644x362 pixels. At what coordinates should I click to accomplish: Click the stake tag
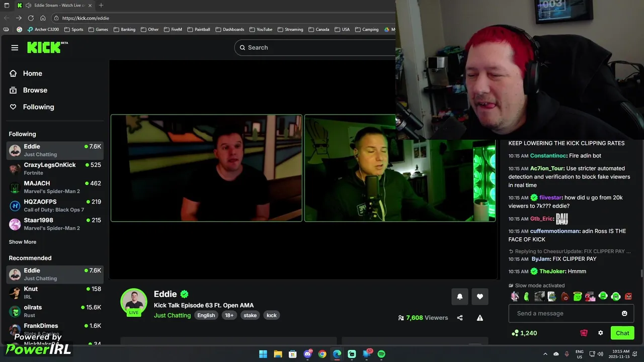tap(250, 315)
